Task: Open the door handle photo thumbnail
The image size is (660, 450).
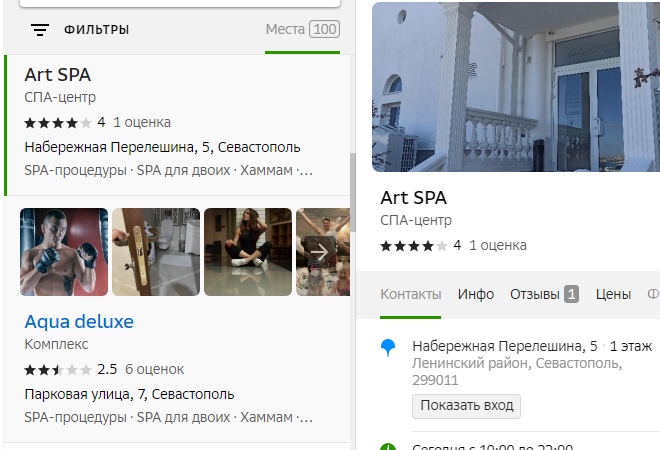Action: [x=156, y=252]
